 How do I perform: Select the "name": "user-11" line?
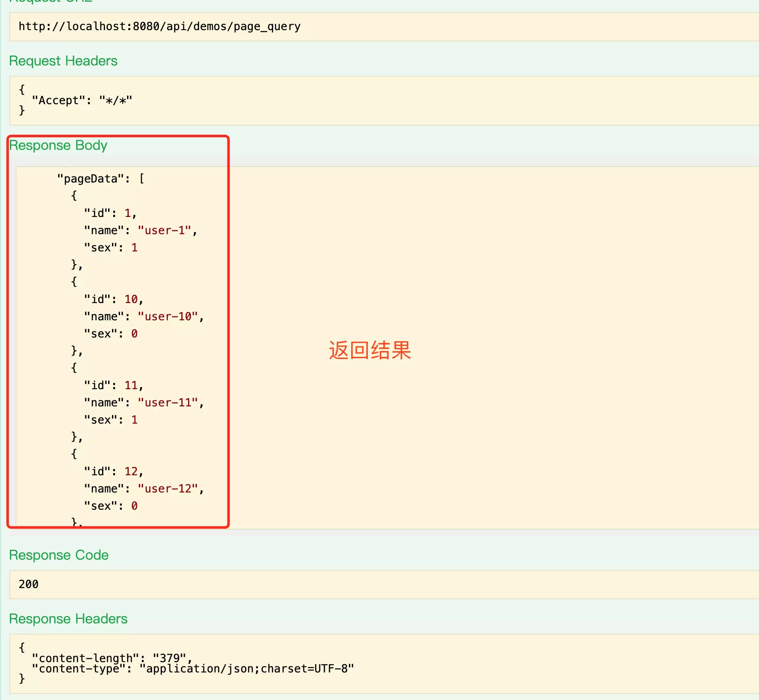point(144,403)
